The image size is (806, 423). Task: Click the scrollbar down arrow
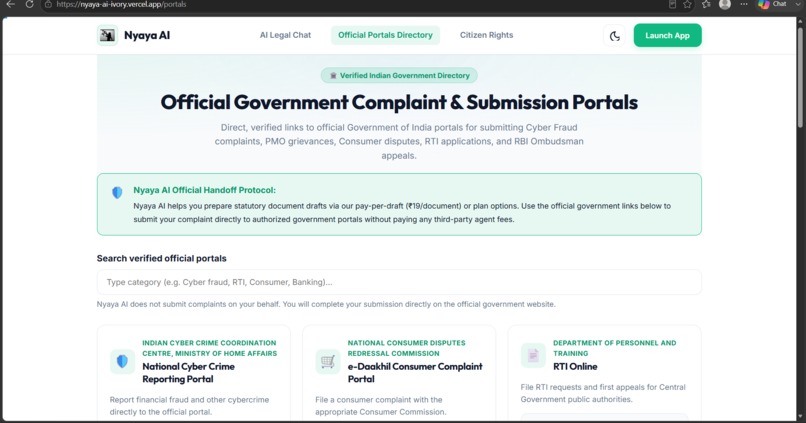coord(800,417)
